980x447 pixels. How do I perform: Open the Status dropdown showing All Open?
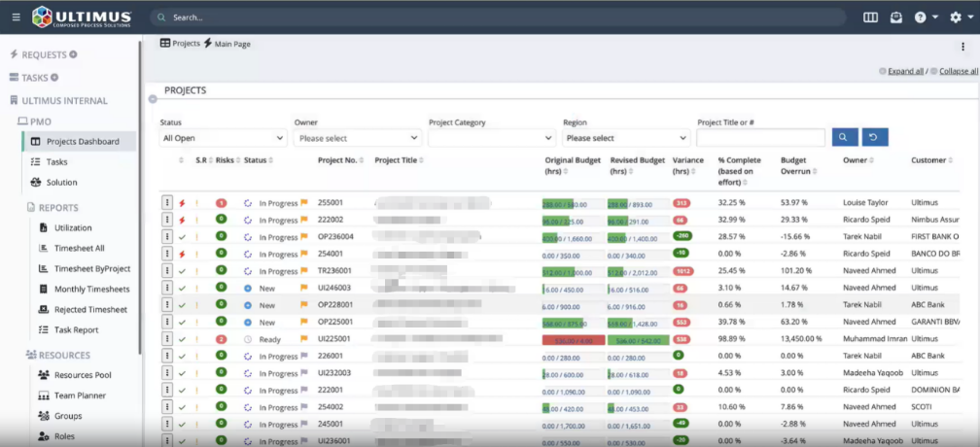point(224,138)
